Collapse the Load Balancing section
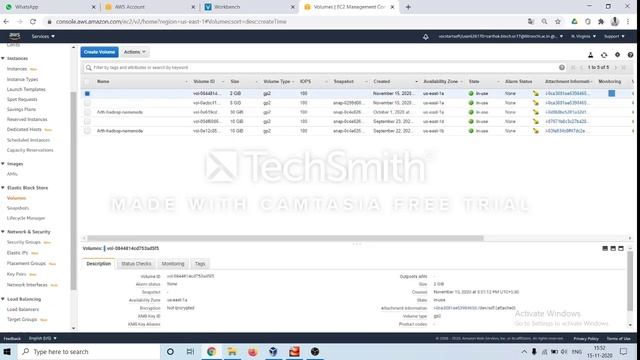 coord(3,299)
